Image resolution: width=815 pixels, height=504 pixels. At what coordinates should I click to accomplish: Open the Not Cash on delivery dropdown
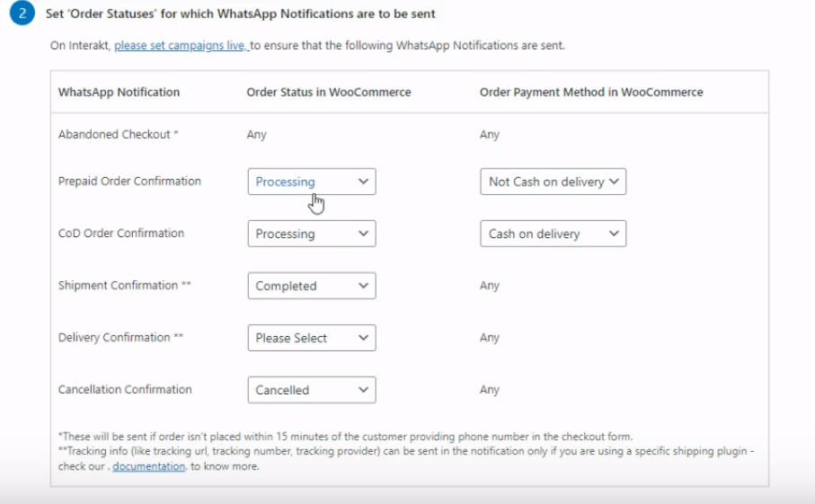click(x=553, y=181)
